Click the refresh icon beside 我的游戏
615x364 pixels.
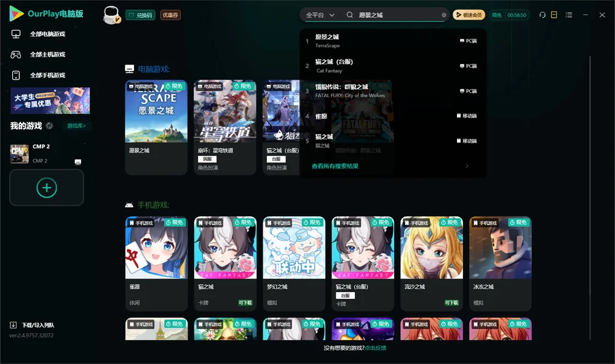coord(49,126)
